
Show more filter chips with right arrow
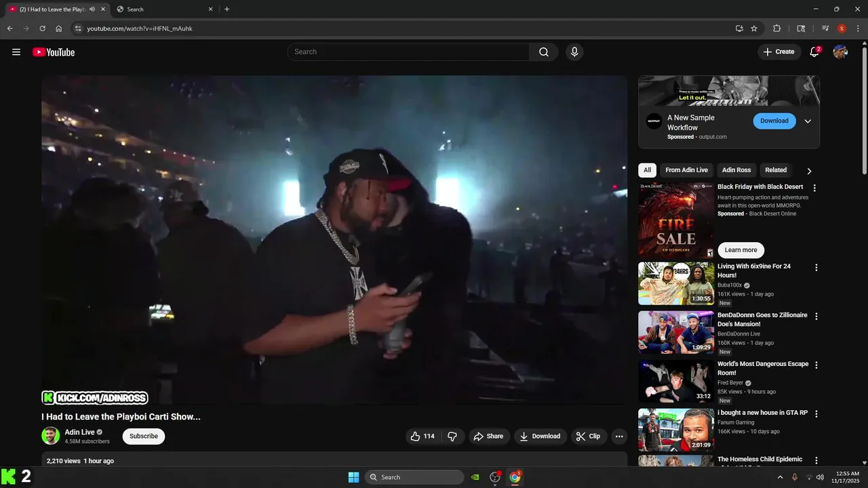point(809,171)
